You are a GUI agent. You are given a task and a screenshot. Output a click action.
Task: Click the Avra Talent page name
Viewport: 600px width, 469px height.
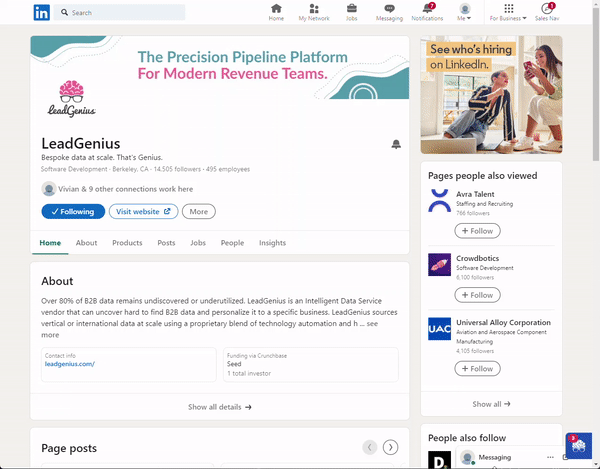475,194
